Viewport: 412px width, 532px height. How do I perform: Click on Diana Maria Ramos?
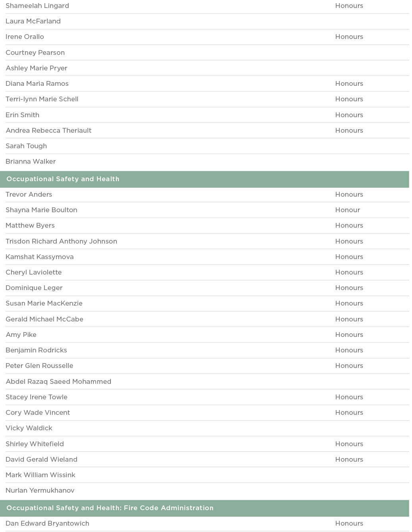point(37,84)
